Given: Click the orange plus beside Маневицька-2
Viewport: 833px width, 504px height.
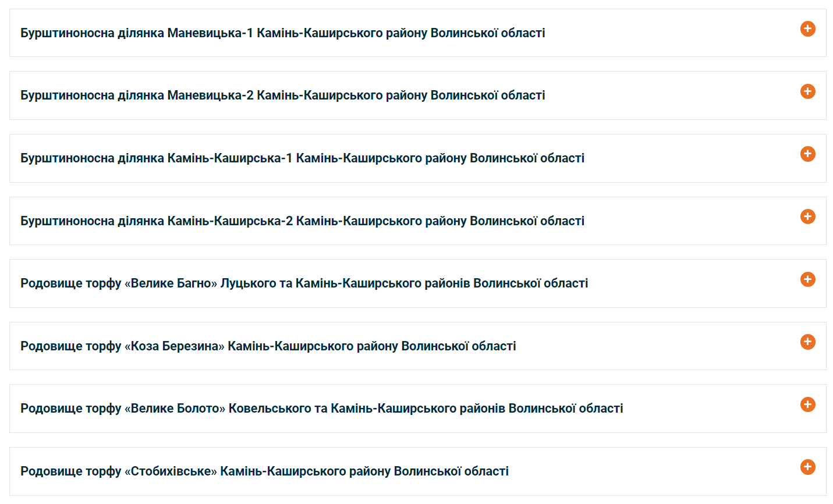Looking at the screenshot, I should pyautogui.click(x=807, y=91).
